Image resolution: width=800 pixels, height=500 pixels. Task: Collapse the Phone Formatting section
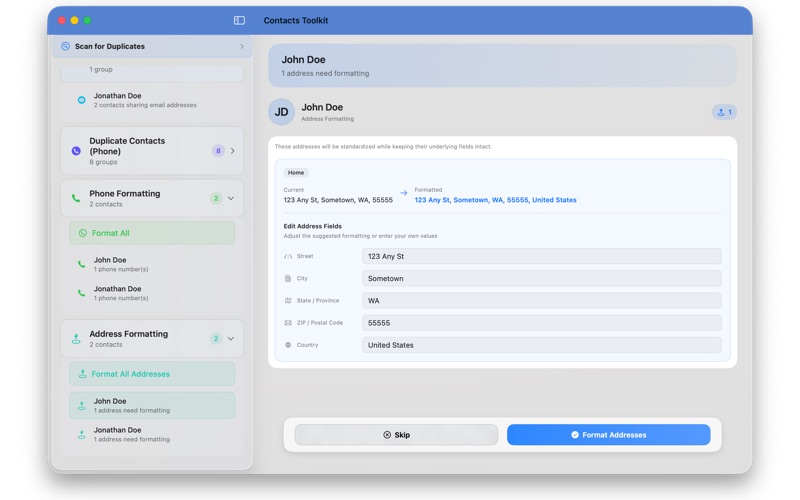tap(231, 198)
